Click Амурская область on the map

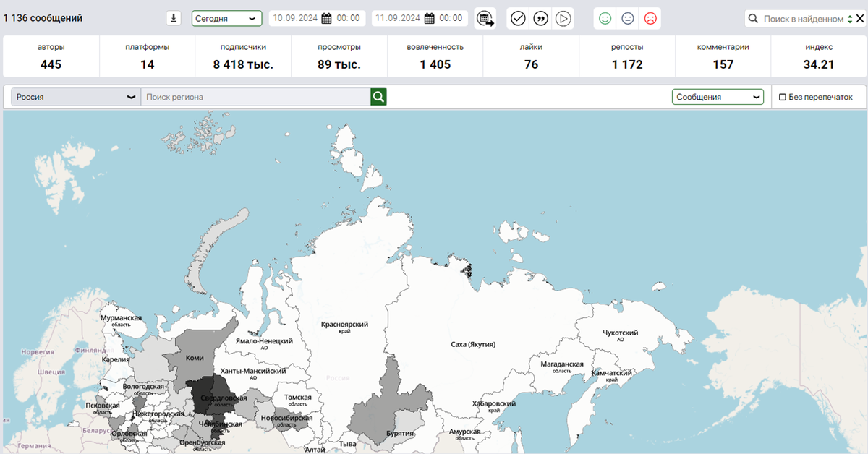465,434
